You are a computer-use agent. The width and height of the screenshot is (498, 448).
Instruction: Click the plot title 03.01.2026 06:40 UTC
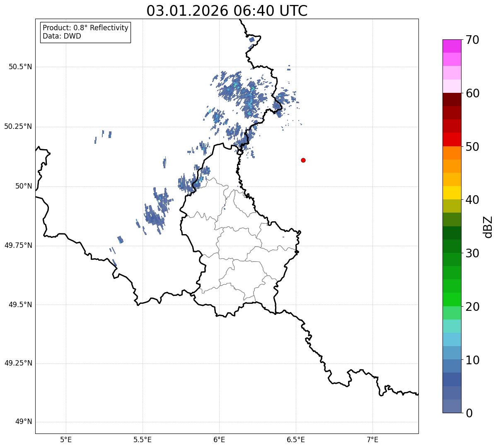pos(227,11)
